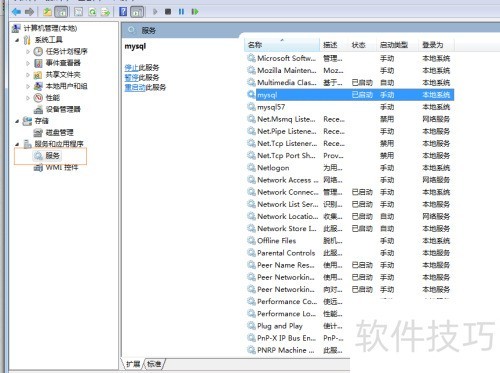Click the 存储 storage icon

pos(27,121)
